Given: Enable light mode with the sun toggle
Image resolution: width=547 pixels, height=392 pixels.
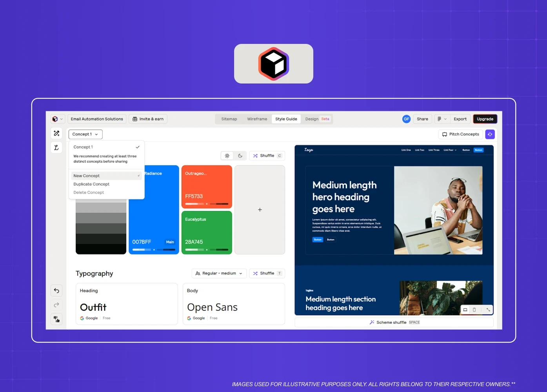Looking at the screenshot, I should (x=227, y=156).
